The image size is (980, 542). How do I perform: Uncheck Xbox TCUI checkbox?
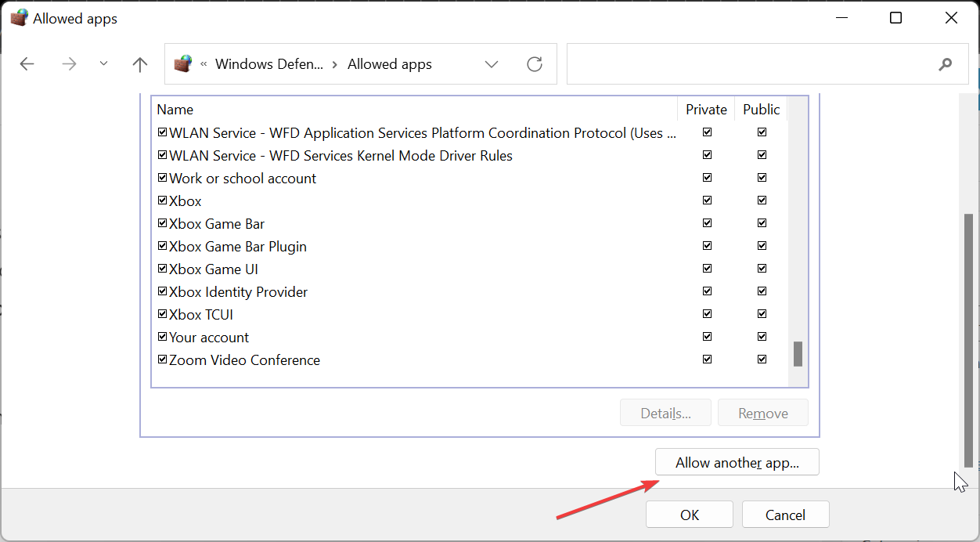pyautogui.click(x=163, y=315)
